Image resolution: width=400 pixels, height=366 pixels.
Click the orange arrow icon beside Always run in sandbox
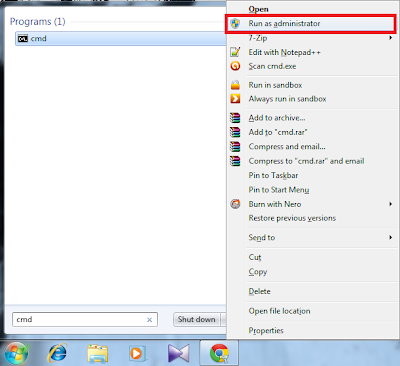(x=235, y=99)
